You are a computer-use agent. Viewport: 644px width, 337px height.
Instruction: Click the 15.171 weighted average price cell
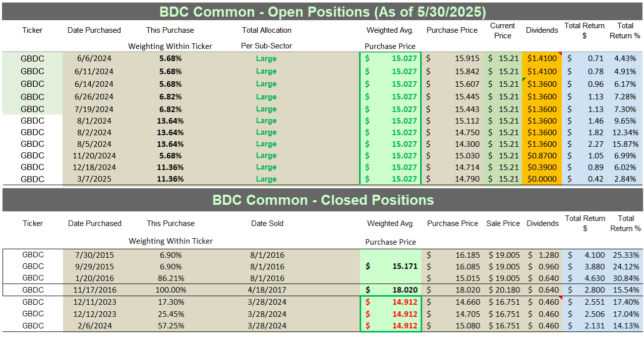[x=391, y=266]
